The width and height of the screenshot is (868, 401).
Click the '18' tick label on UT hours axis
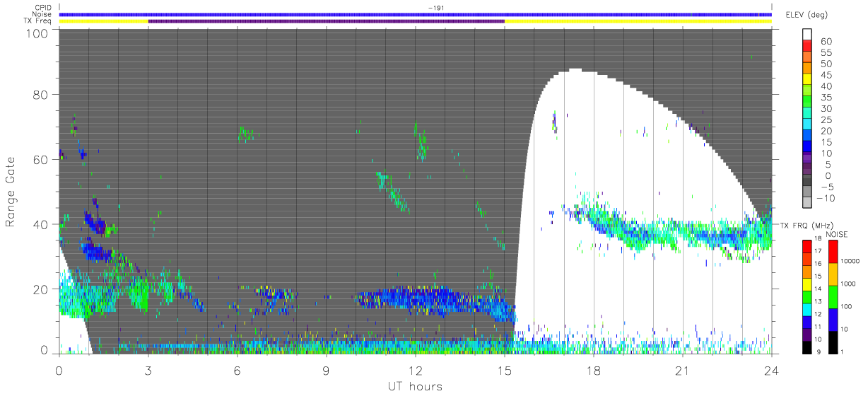click(x=594, y=370)
